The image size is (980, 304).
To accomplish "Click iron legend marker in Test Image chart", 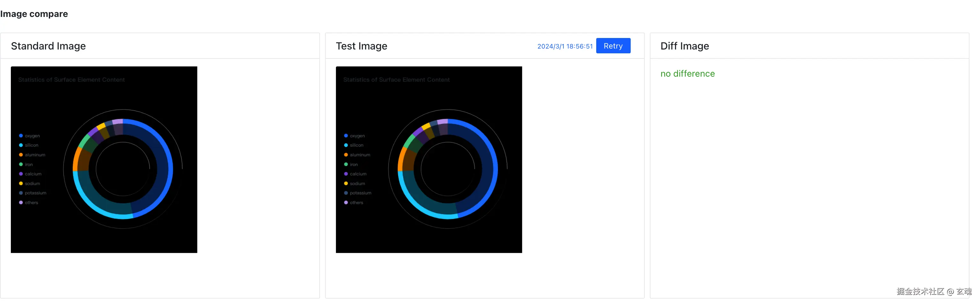I will pyautogui.click(x=346, y=164).
